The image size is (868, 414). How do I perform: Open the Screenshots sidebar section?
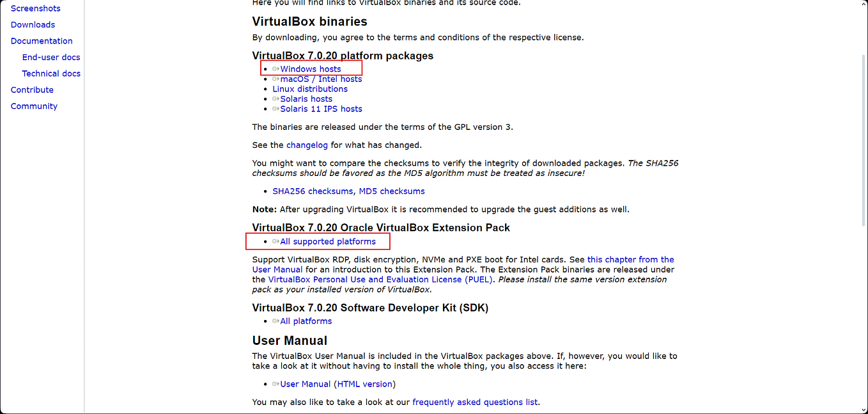(x=35, y=8)
